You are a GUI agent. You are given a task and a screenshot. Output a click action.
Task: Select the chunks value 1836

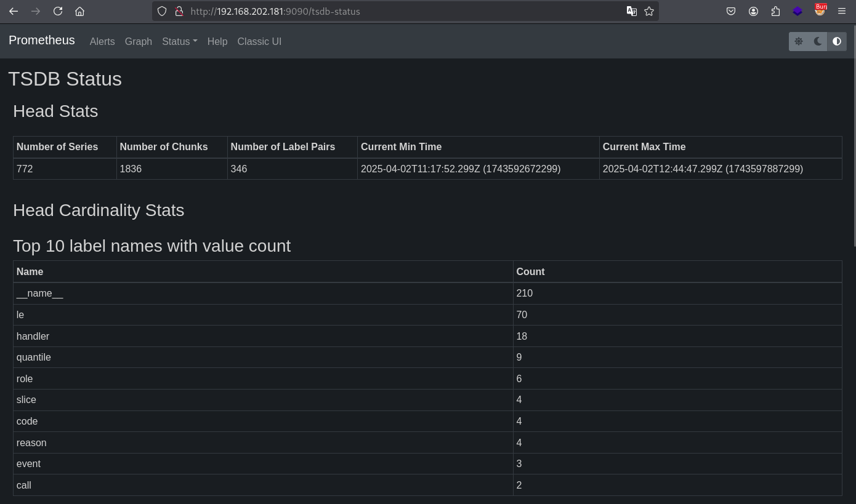point(131,169)
